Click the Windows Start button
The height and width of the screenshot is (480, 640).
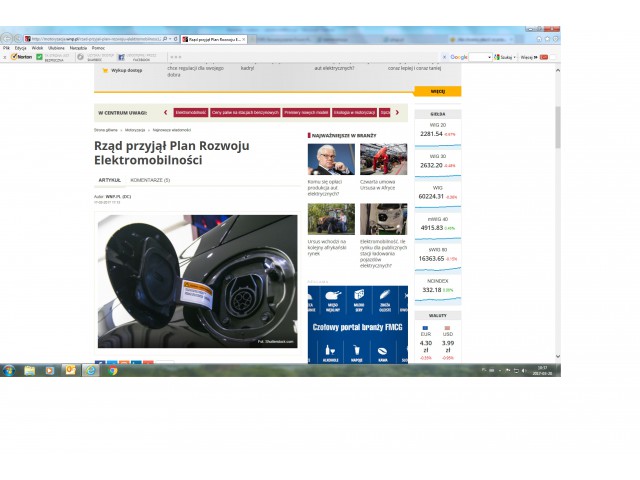8,370
